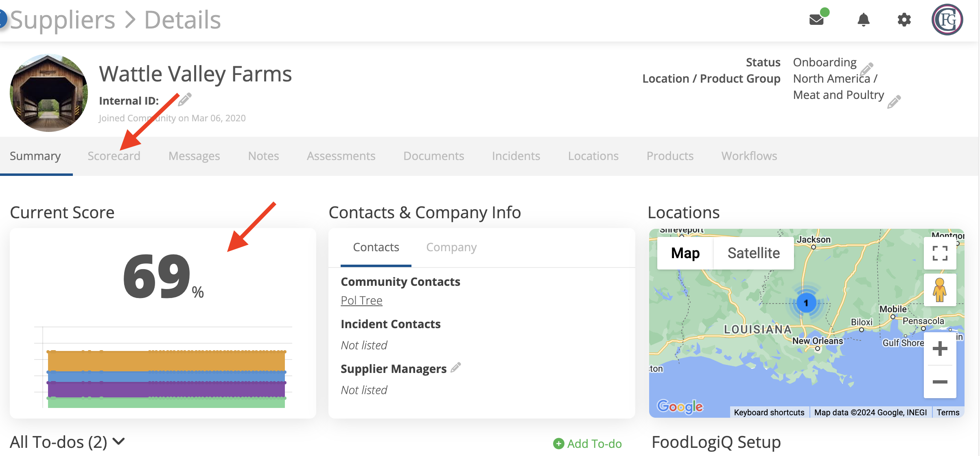Click the 'Meat and Poultry' product group text

(838, 95)
